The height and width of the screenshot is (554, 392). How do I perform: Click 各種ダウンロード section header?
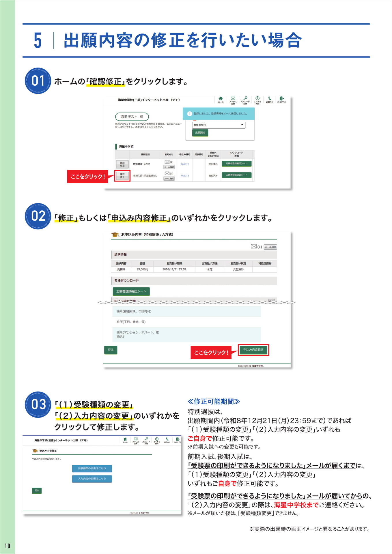coord(194,280)
